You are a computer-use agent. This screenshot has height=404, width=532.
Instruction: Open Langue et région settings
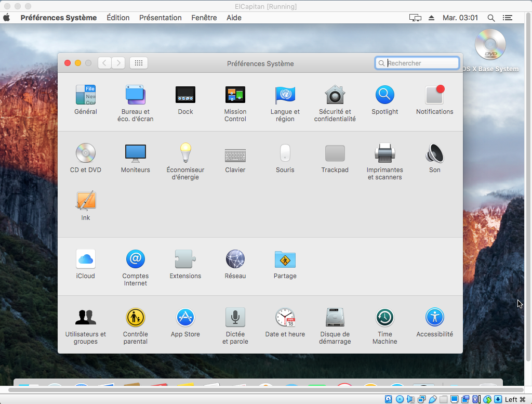[x=285, y=103]
